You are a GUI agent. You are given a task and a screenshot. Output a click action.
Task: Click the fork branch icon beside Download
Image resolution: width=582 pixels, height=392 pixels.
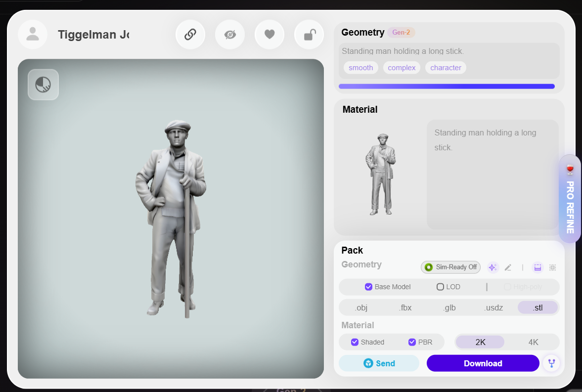tap(551, 363)
